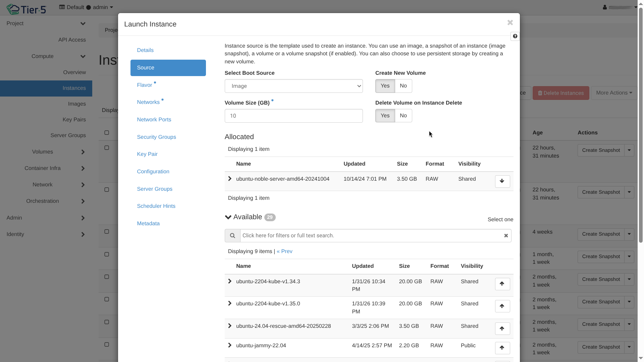
Task: Click the Volume Size input field
Action: click(293, 116)
